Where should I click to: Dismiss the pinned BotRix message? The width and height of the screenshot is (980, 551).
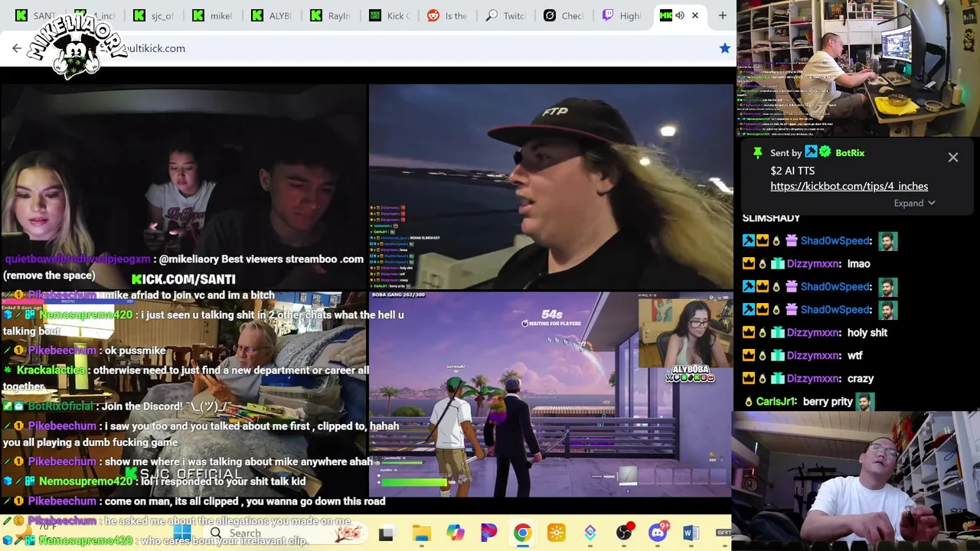point(953,157)
